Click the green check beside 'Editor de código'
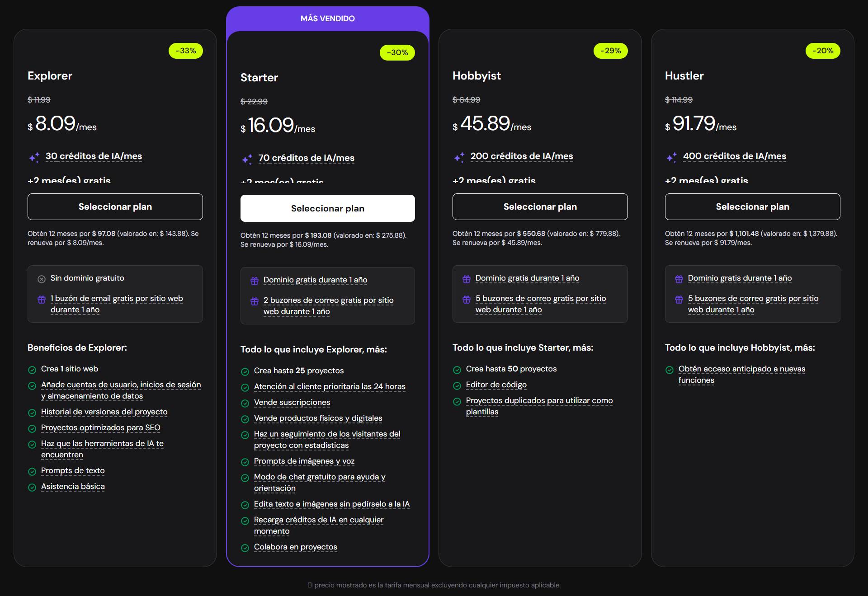868x596 pixels. click(457, 385)
